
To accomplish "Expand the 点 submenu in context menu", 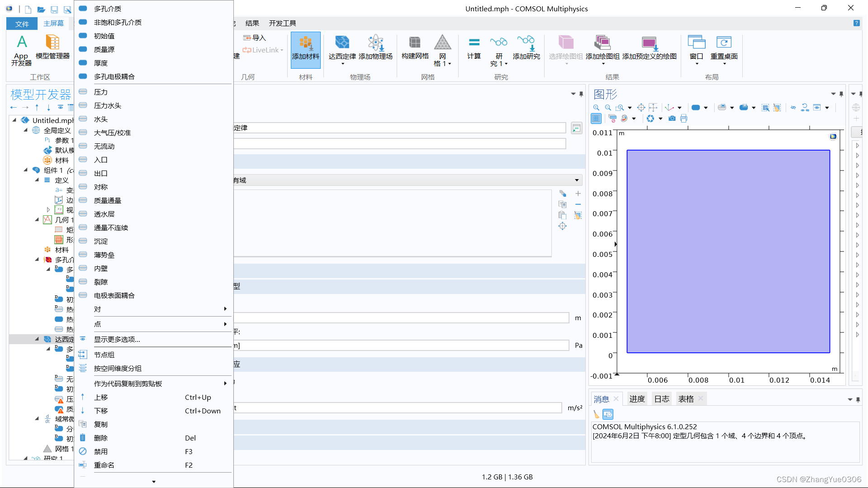I will pyautogui.click(x=154, y=324).
